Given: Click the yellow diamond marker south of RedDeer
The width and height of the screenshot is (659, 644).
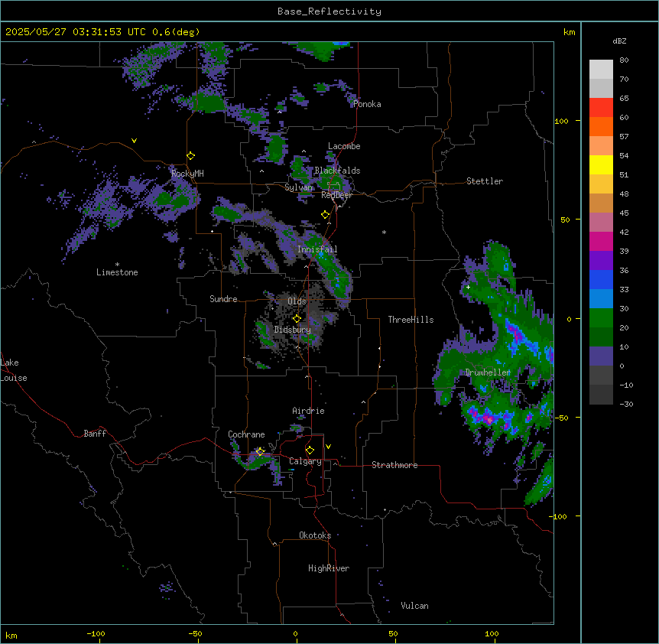Looking at the screenshot, I should (326, 215).
